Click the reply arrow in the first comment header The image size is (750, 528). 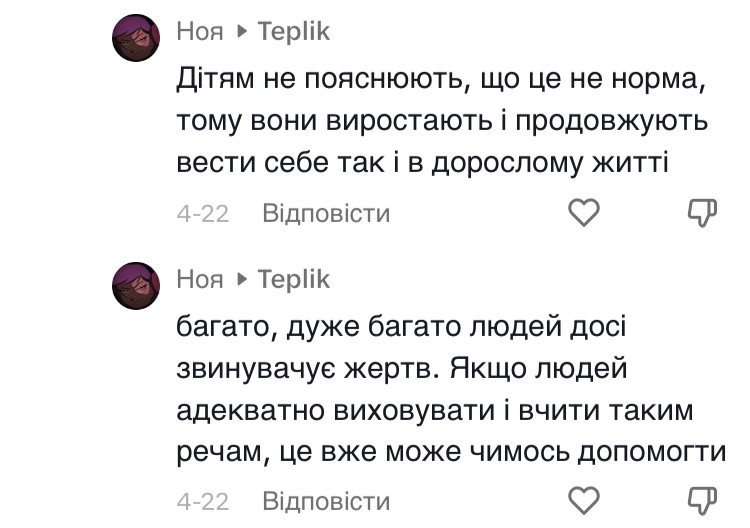241,32
